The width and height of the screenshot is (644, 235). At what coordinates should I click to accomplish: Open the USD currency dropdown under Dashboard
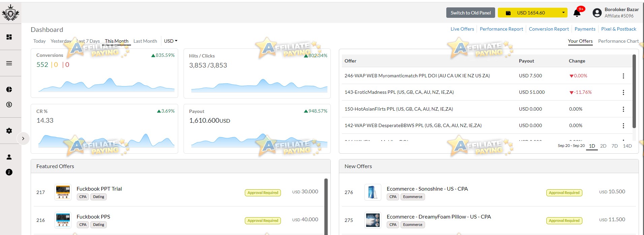(170, 41)
